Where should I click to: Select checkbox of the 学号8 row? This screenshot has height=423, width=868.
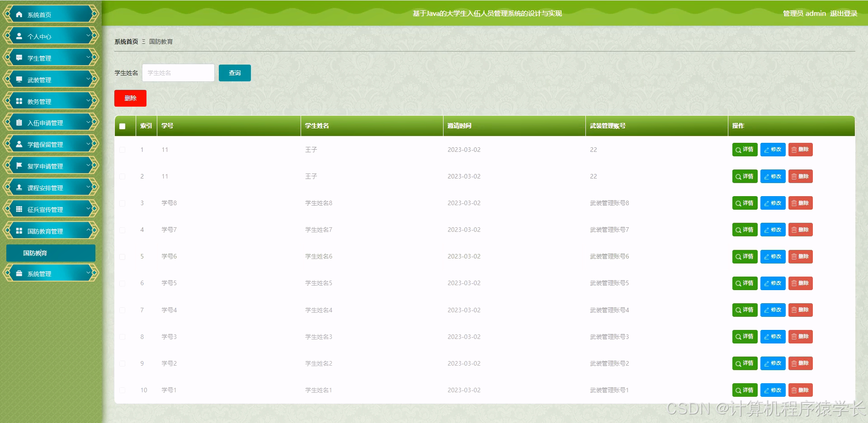pyautogui.click(x=123, y=203)
